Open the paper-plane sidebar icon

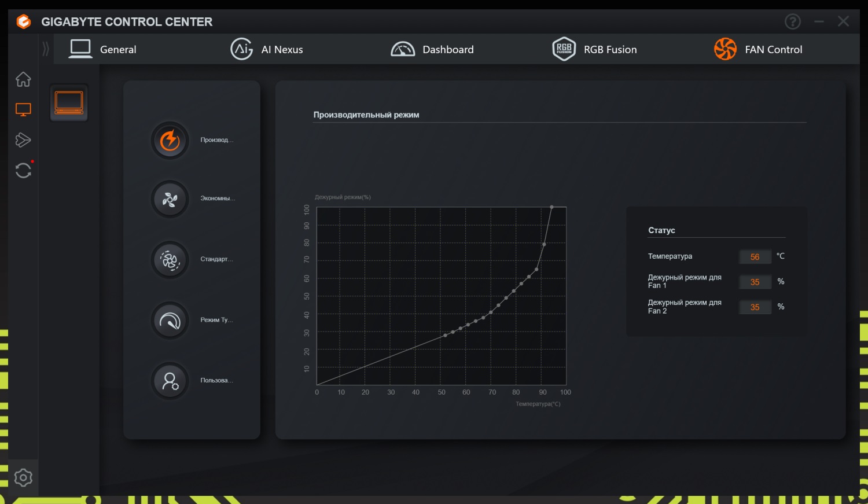point(23,139)
